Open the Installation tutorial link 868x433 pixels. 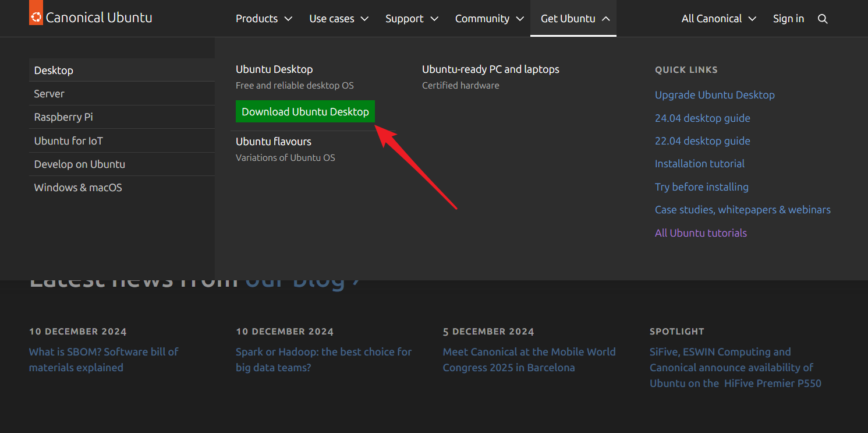click(x=700, y=164)
